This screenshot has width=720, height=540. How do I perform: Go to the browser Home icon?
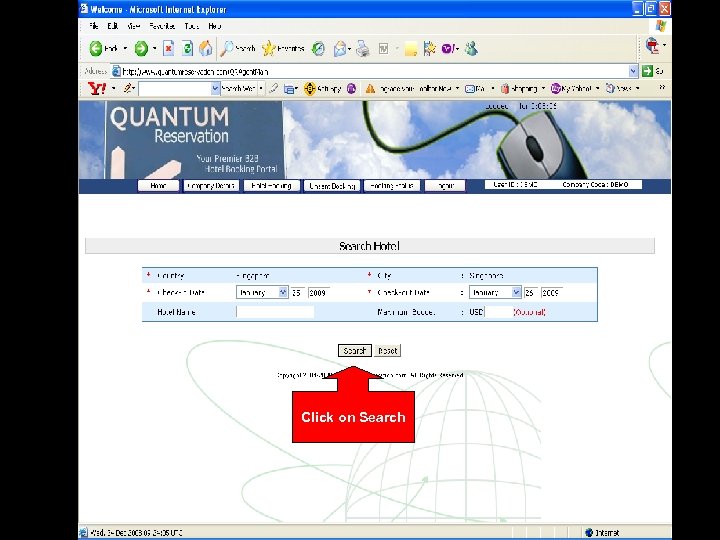click(206, 48)
